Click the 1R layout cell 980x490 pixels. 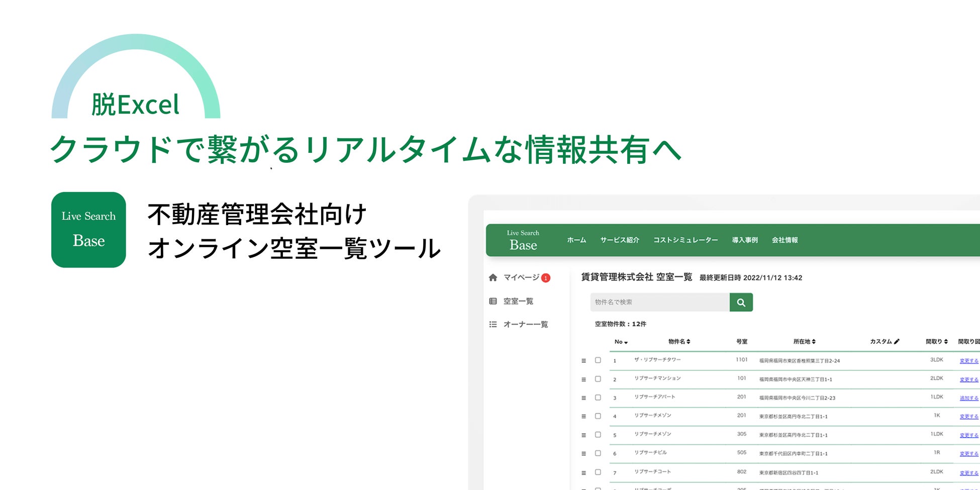pyautogui.click(x=937, y=453)
